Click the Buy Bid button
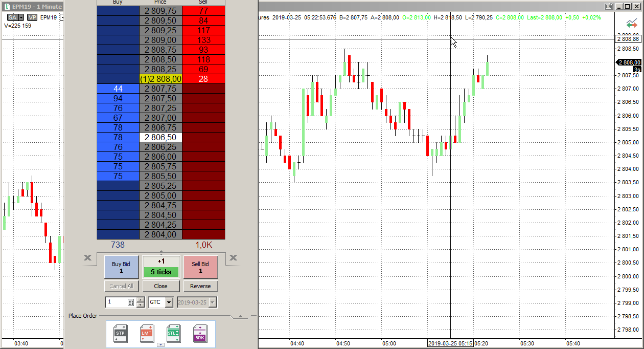Image resolution: width=644 pixels, height=349 pixels. tap(121, 267)
